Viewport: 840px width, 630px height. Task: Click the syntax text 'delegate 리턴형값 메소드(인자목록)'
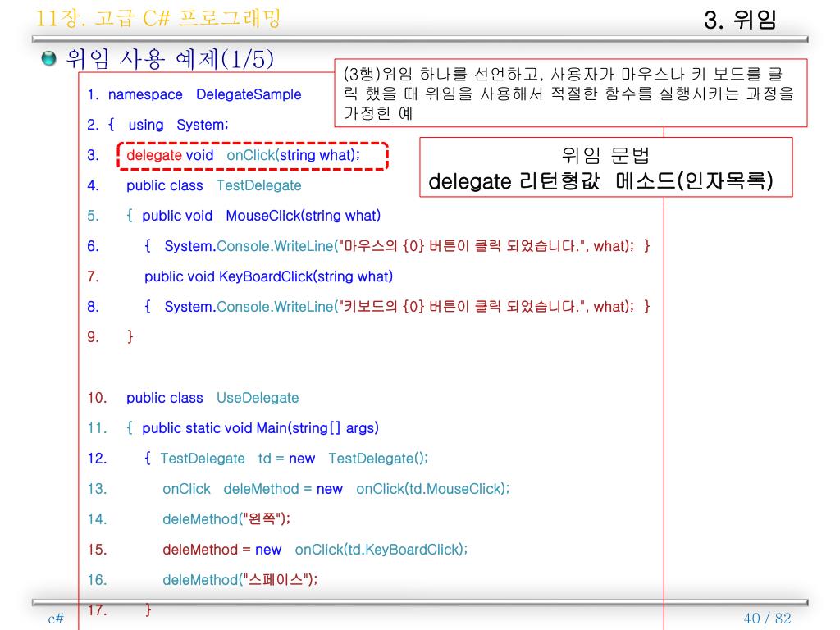[601, 181]
